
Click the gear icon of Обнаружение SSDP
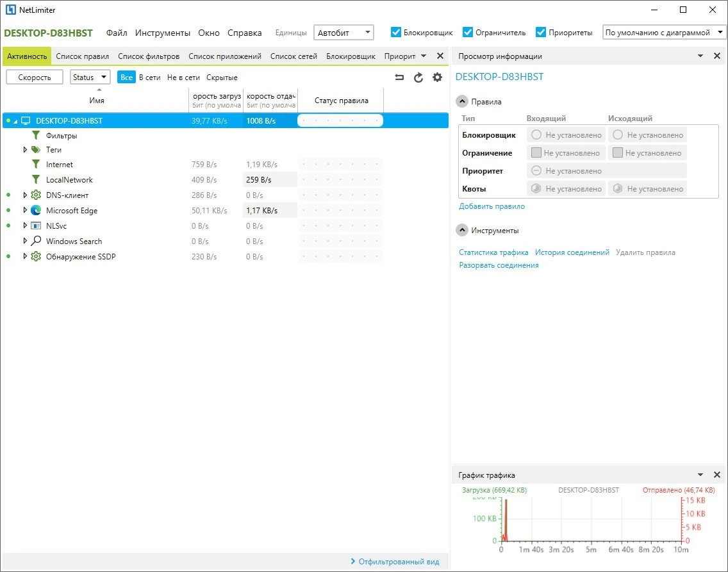36,257
